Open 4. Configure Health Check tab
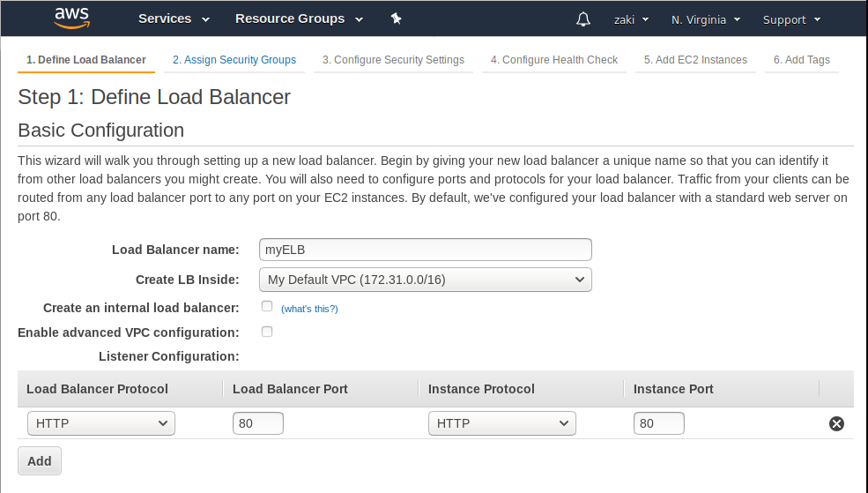This screenshot has height=493, width=868. 554,60
